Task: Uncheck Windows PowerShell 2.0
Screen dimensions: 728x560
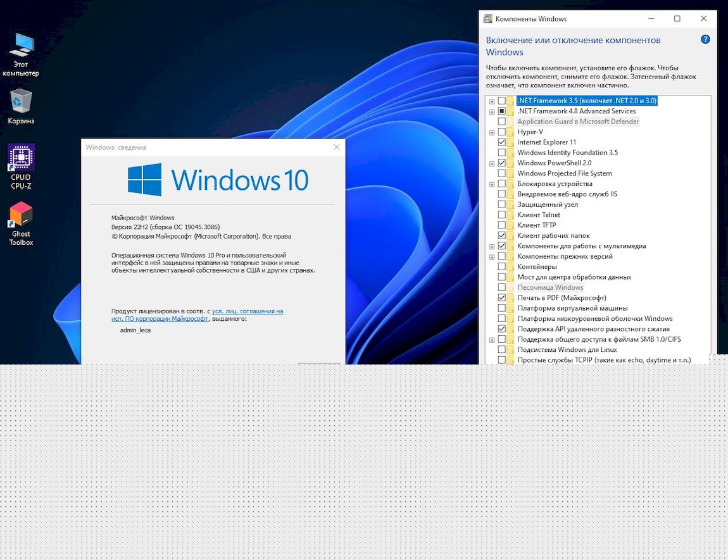Action: click(x=502, y=163)
